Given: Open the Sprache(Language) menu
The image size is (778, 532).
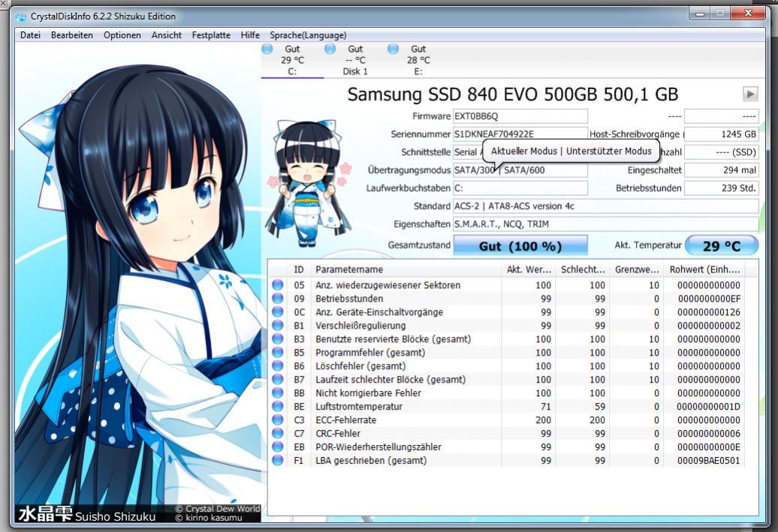Looking at the screenshot, I should click(x=308, y=35).
